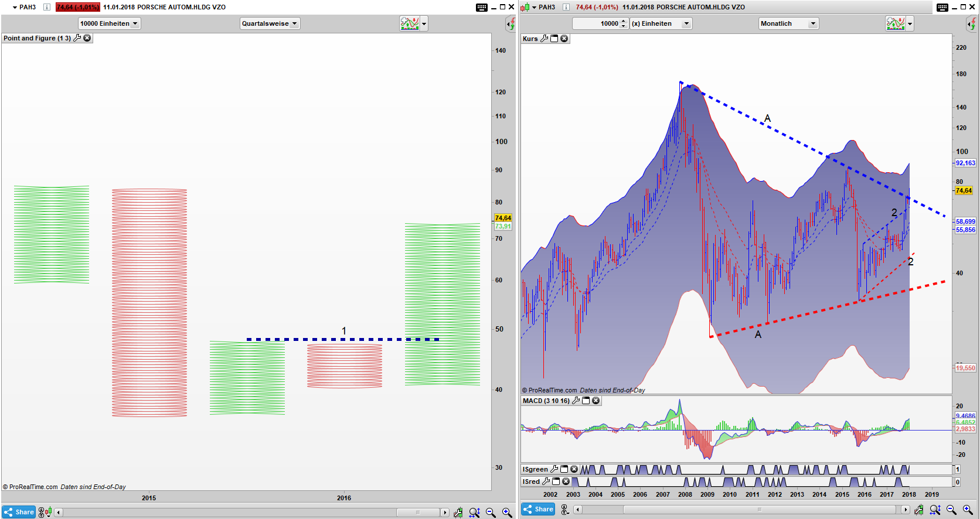Open info icon next to left PAH3
The height and width of the screenshot is (519, 980).
(x=47, y=7)
